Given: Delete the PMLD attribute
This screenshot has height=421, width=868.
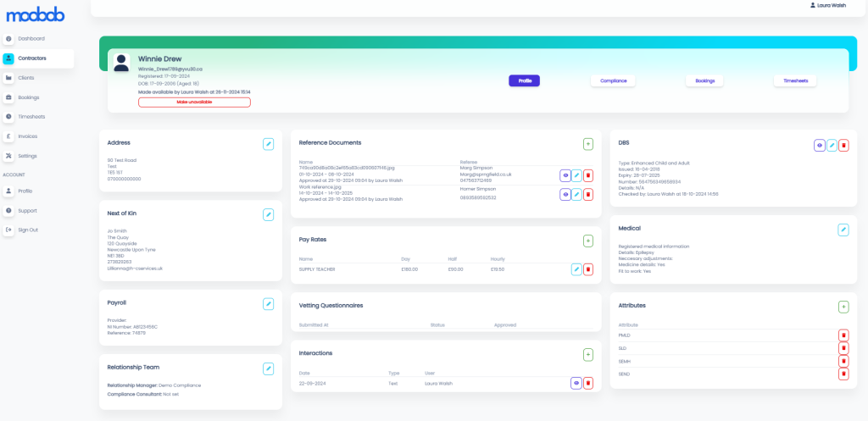Looking at the screenshot, I should [x=843, y=335].
